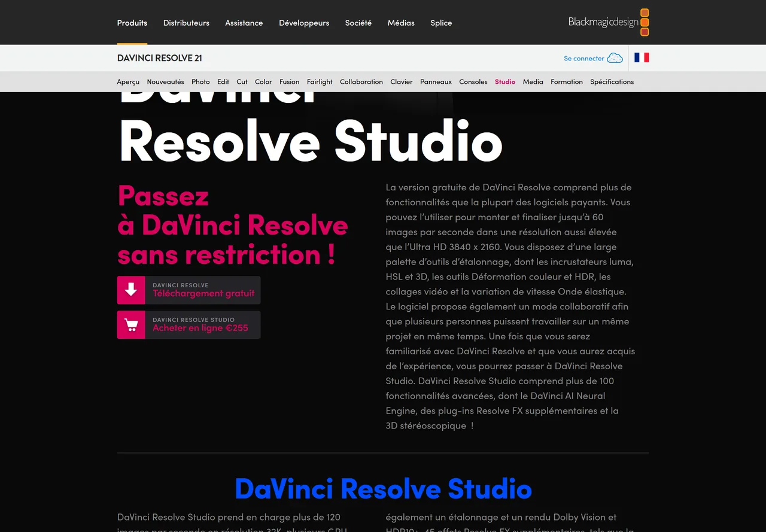
Task: Go to the Assistance section
Action: click(244, 23)
